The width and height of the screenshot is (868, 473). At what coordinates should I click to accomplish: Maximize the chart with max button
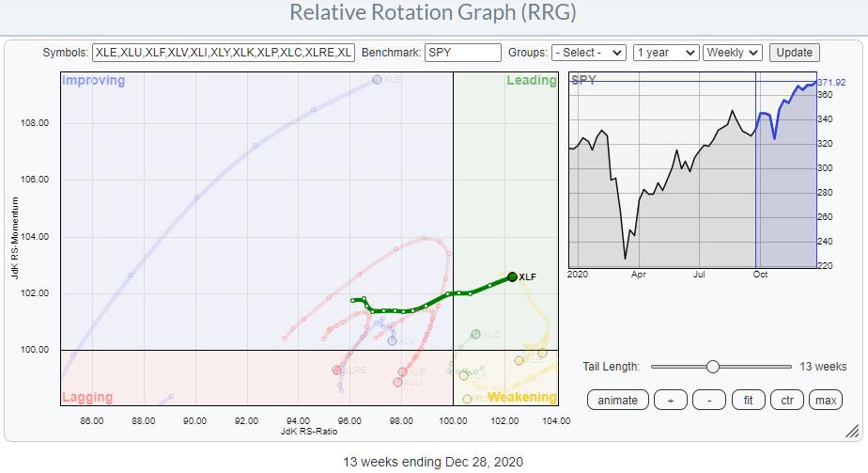826,400
